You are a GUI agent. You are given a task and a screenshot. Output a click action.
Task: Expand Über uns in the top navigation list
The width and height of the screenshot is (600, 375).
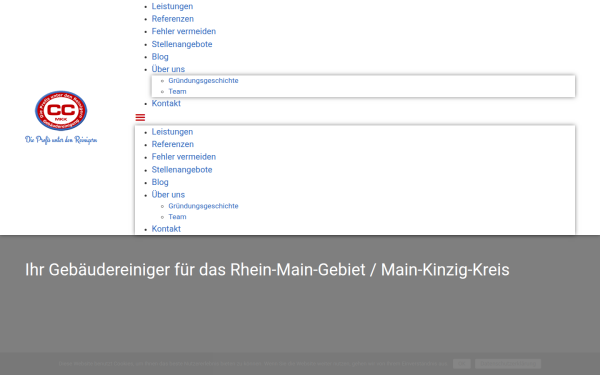click(x=168, y=69)
